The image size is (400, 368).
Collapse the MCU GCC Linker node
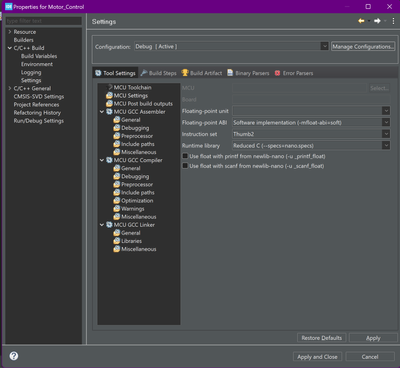click(x=102, y=225)
